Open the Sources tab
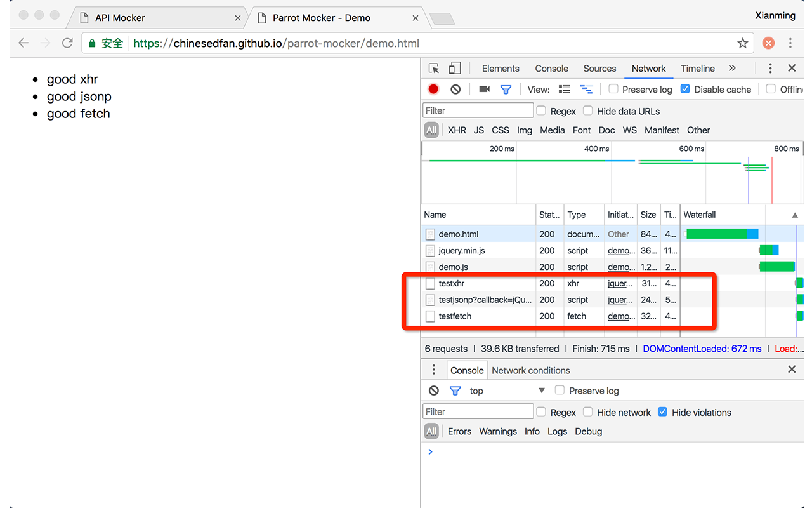 pyautogui.click(x=599, y=69)
